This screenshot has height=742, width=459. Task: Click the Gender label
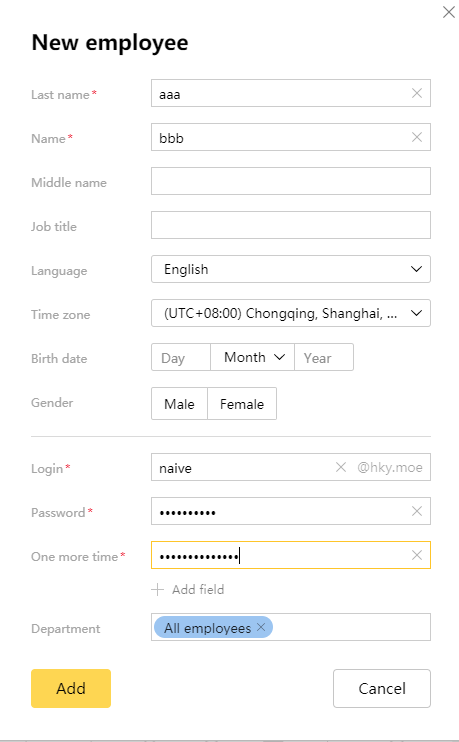click(52, 403)
